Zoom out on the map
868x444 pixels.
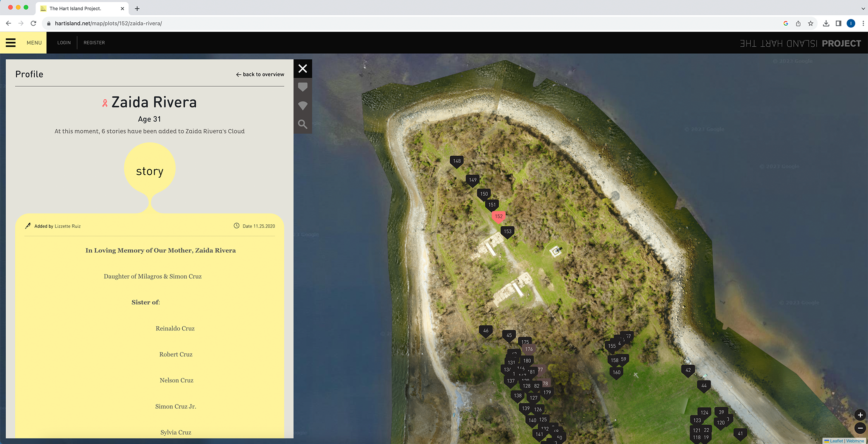click(860, 428)
